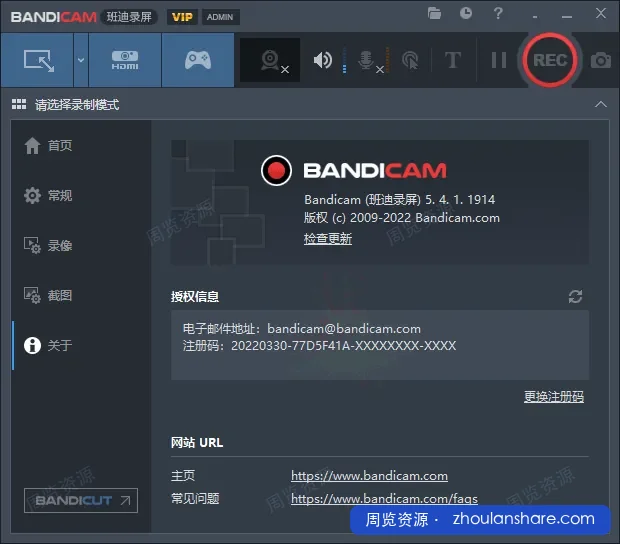This screenshot has width=620, height=544.
Task: Toggle the speaker sound recording
Action: tap(323, 60)
